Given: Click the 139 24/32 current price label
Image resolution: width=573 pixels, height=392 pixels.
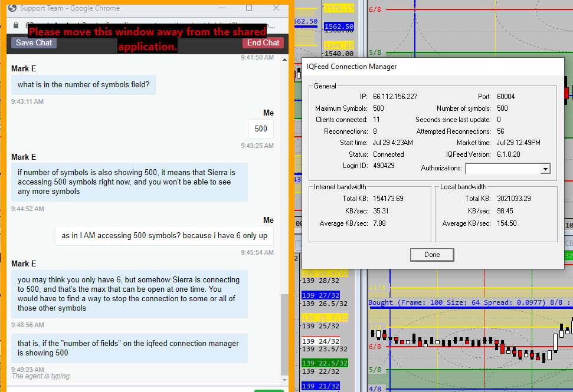Looking at the screenshot, I should 320,341.
